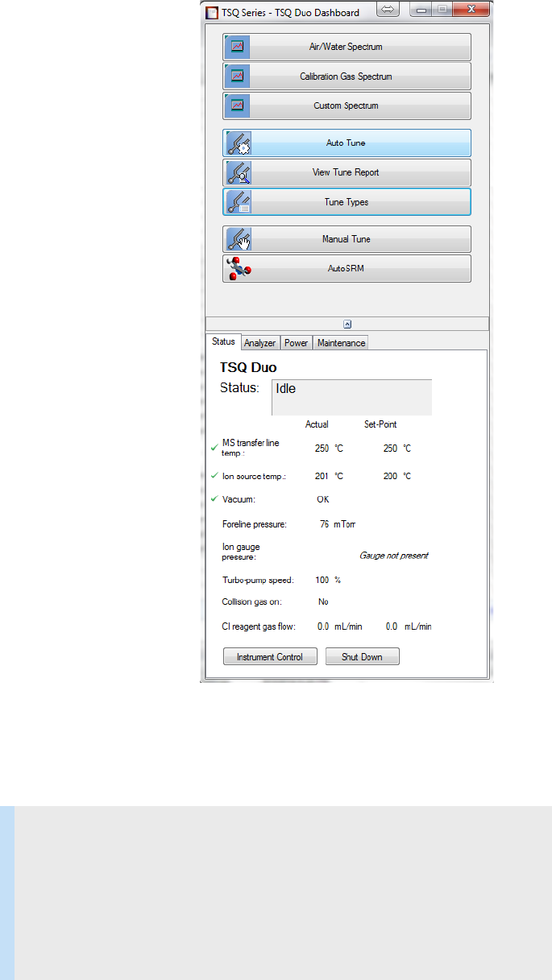Click the Actual column header
Screen dimensions: 552x980
pyautogui.click(x=317, y=424)
